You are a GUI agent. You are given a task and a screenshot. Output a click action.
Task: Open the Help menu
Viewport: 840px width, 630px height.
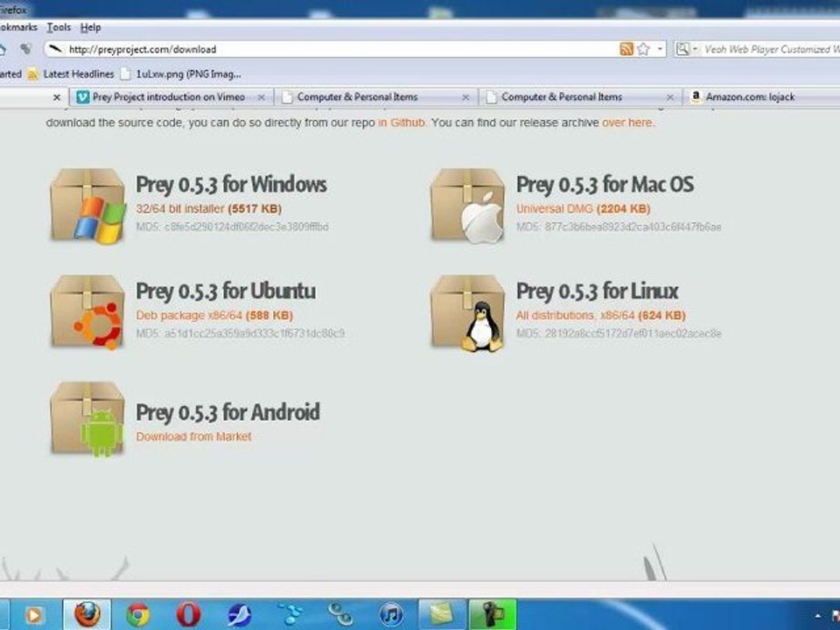(x=90, y=27)
